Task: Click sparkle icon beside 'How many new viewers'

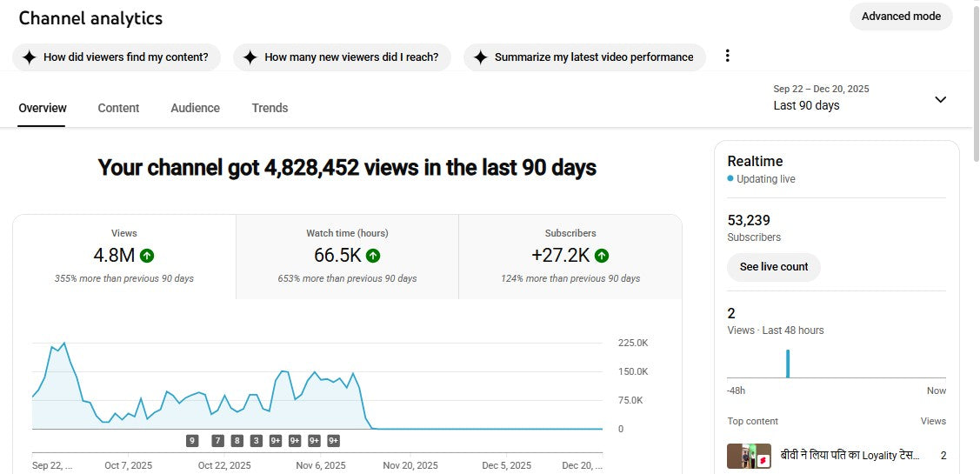Action: click(250, 57)
